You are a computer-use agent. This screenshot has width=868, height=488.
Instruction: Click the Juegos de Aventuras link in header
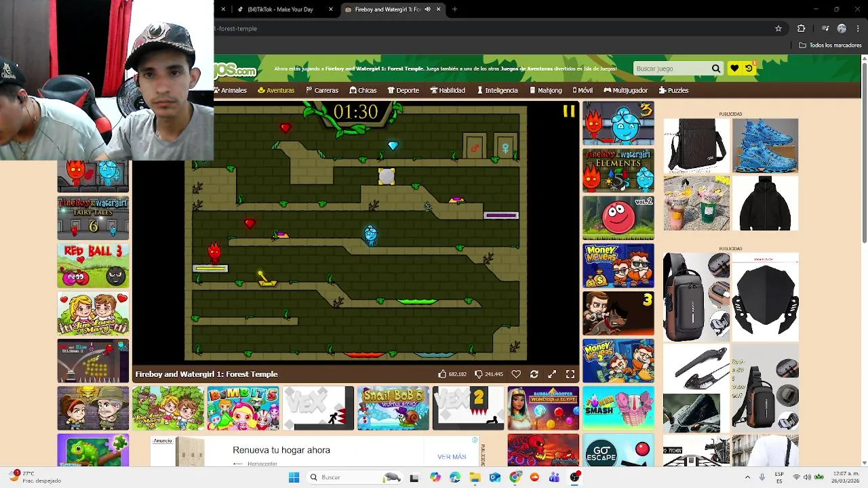(x=540, y=68)
